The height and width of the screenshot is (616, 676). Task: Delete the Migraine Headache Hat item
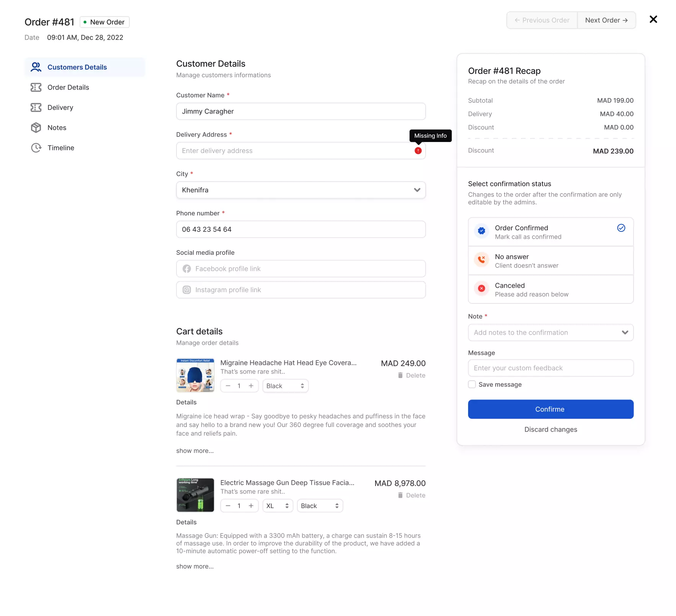[x=411, y=375]
